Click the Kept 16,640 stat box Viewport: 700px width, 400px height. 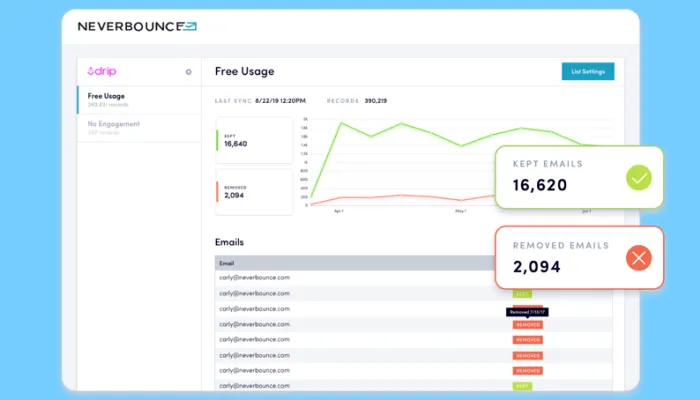pyautogui.click(x=254, y=140)
